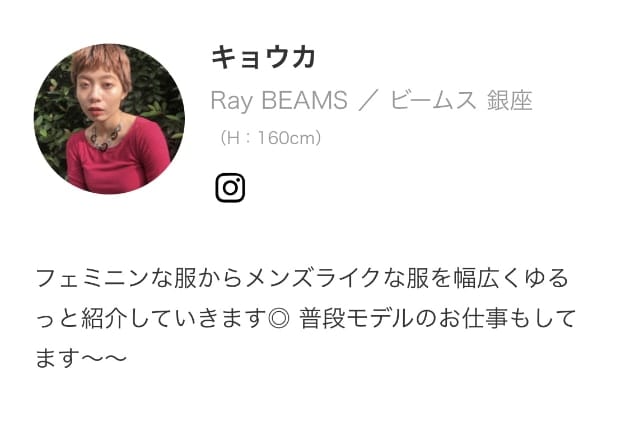
Task: Click the final bio line ます〜〜
Action: 81,358
